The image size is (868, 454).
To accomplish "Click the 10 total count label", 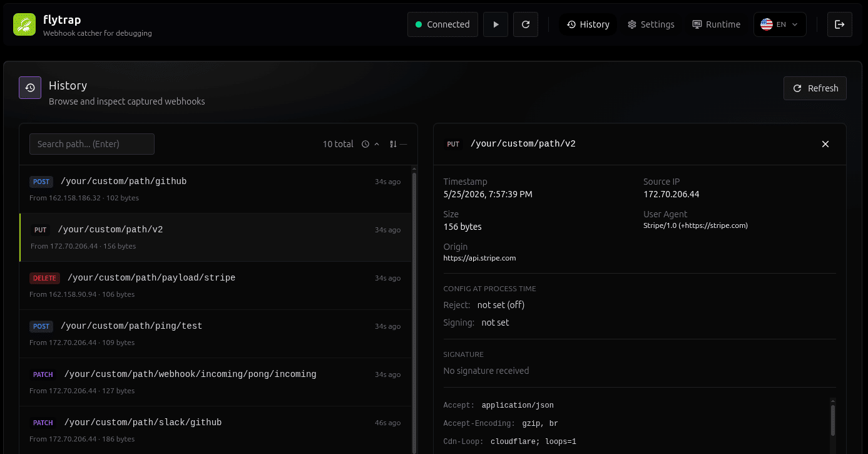I will click(x=338, y=144).
